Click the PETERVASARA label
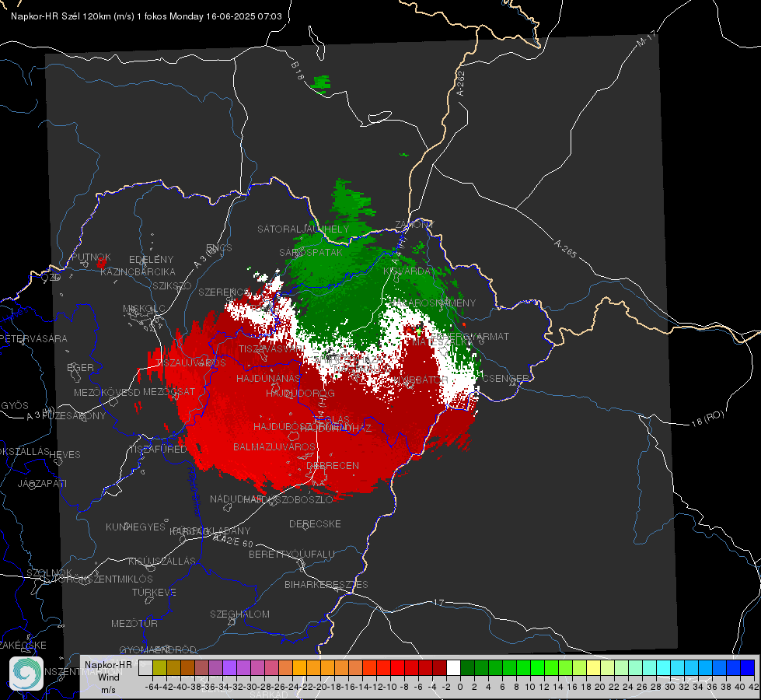The width and height of the screenshot is (761, 700). [33, 338]
